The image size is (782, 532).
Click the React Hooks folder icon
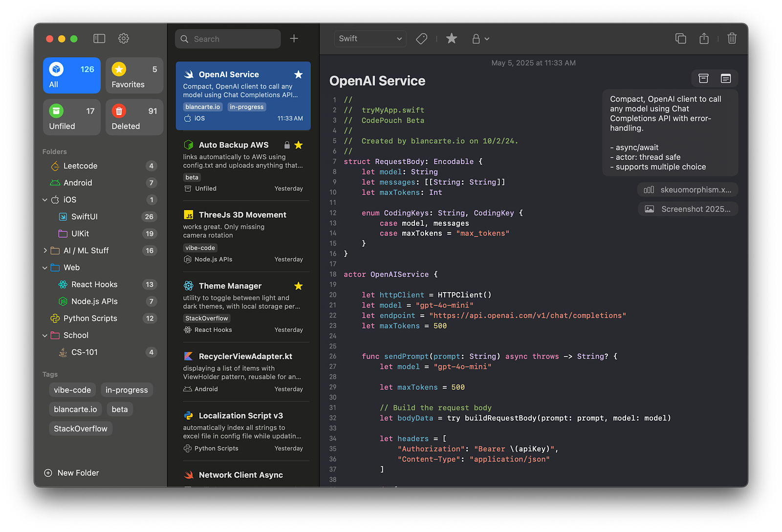[x=63, y=284]
